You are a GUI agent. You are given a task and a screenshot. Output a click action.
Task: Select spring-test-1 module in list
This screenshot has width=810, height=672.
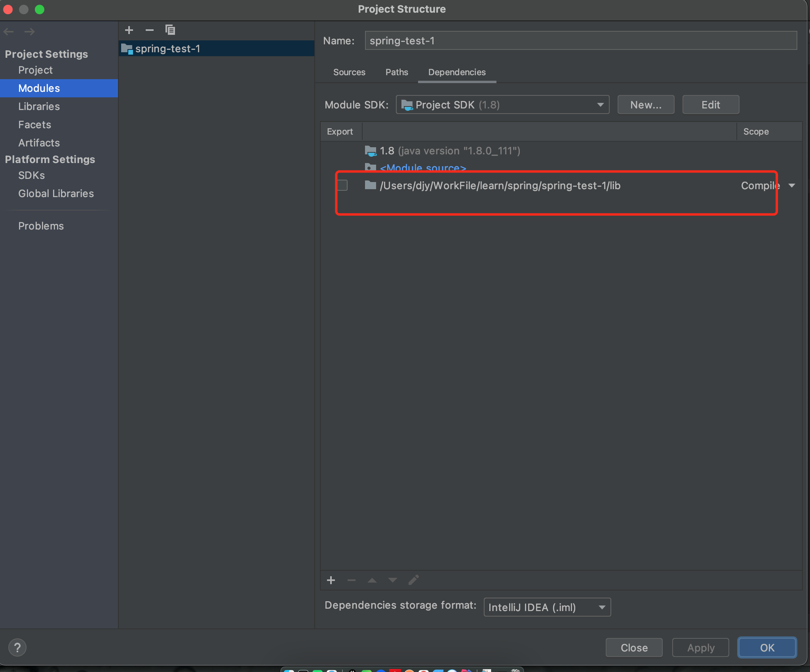click(x=217, y=49)
